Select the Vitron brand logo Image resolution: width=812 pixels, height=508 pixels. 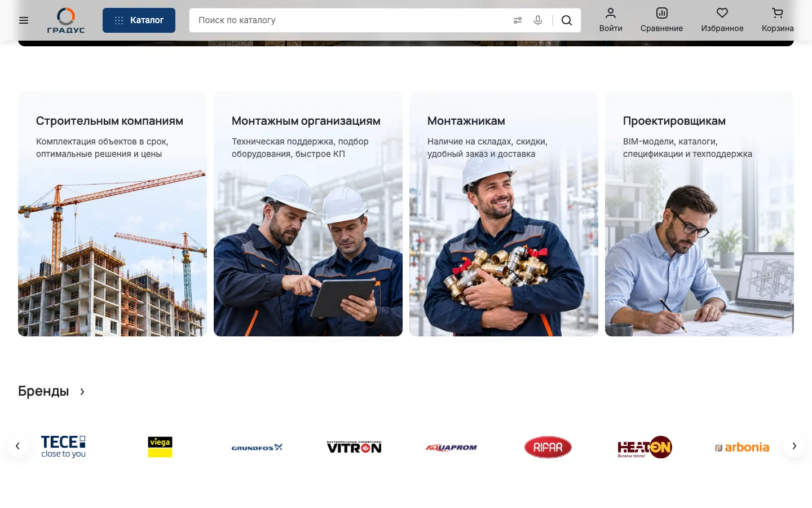point(354,447)
